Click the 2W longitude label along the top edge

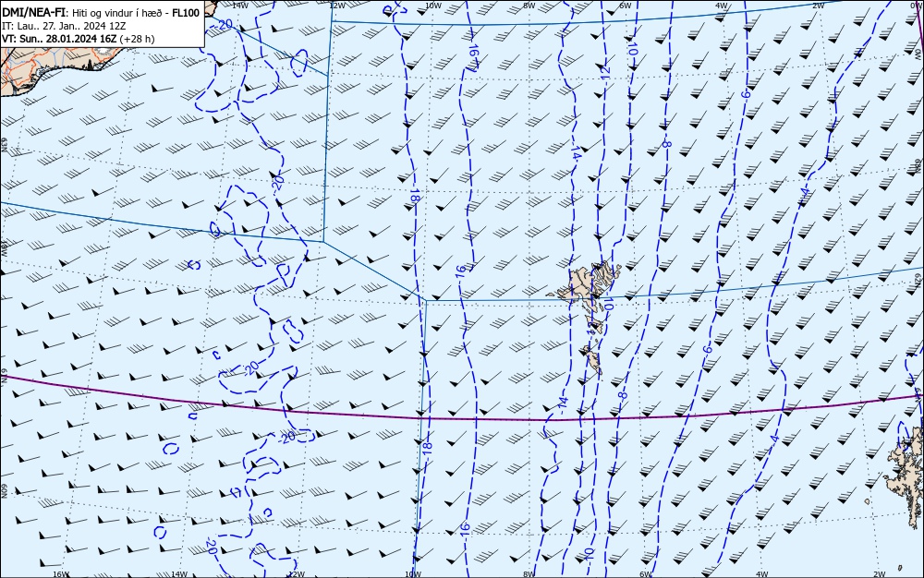pos(818,5)
